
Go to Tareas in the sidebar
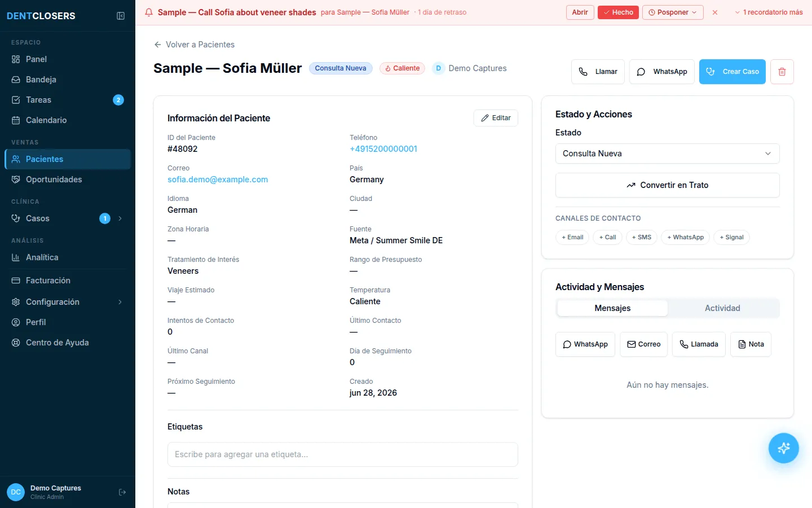click(x=68, y=100)
